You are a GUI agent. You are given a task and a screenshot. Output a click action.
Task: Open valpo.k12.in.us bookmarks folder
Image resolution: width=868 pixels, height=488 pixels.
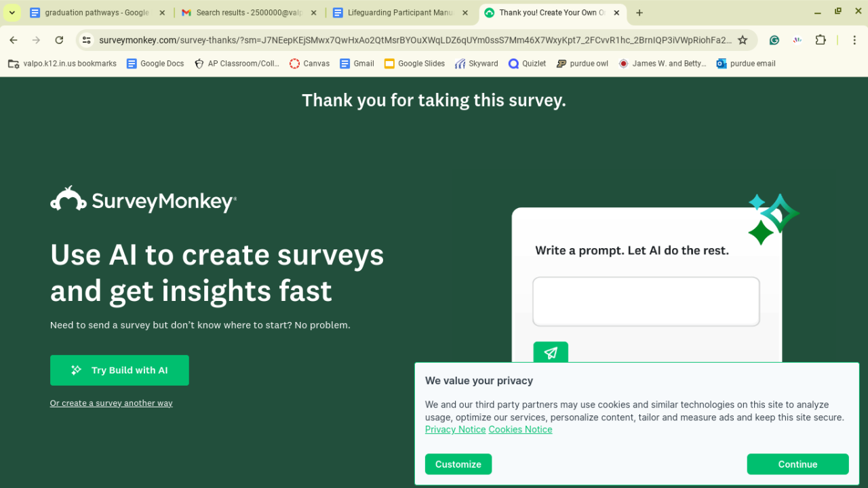62,64
